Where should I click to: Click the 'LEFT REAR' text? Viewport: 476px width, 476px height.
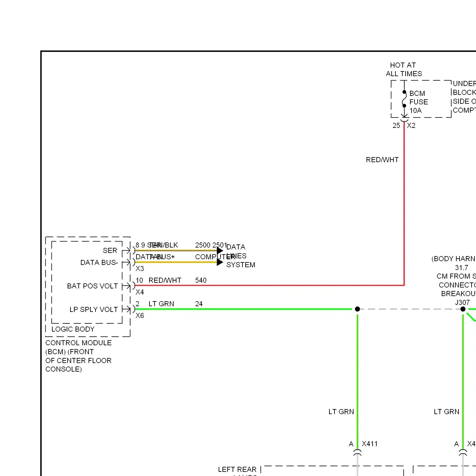[237, 469]
